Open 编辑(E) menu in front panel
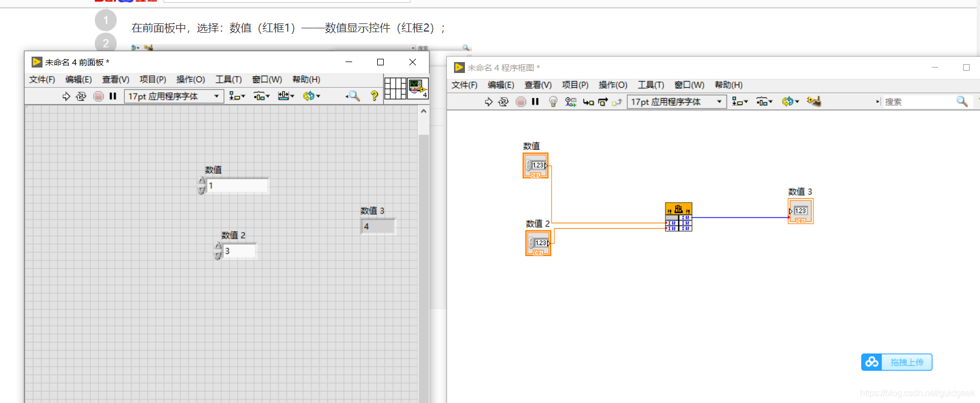Image resolution: width=980 pixels, height=403 pixels. (78, 80)
